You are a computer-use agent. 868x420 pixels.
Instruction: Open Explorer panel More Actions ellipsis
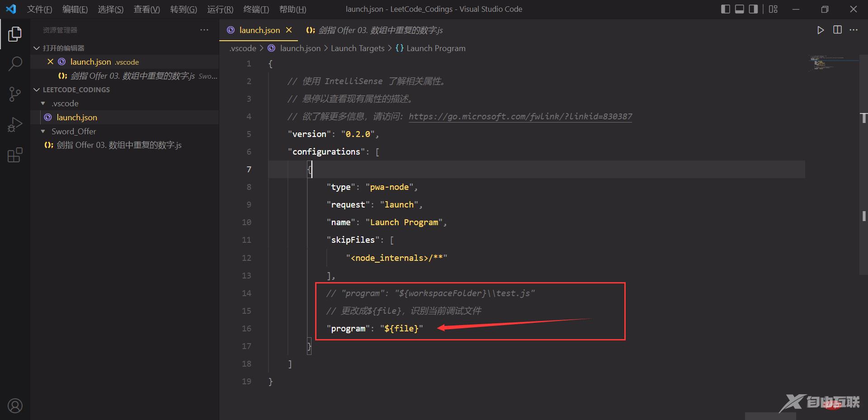click(x=204, y=30)
